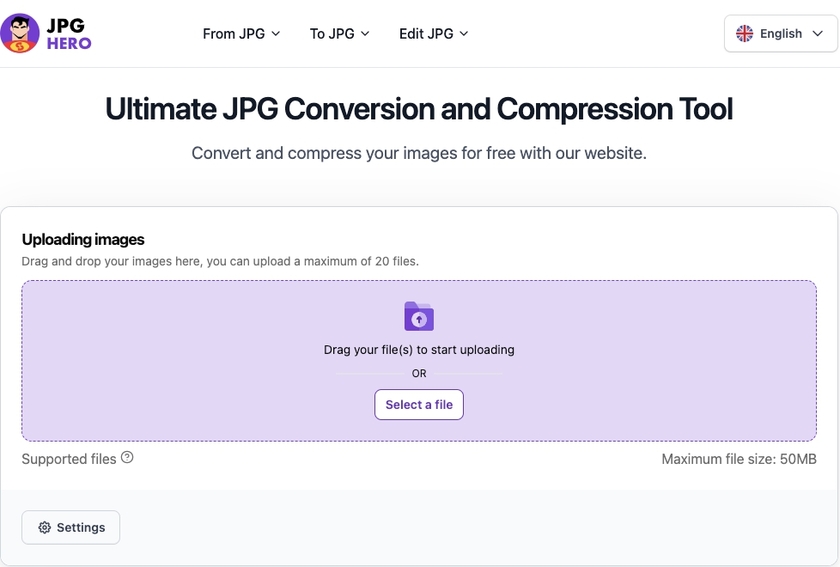Click the drag-and-drop upload area text
Viewport: 840px width, 567px height.
pyautogui.click(x=419, y=350)
